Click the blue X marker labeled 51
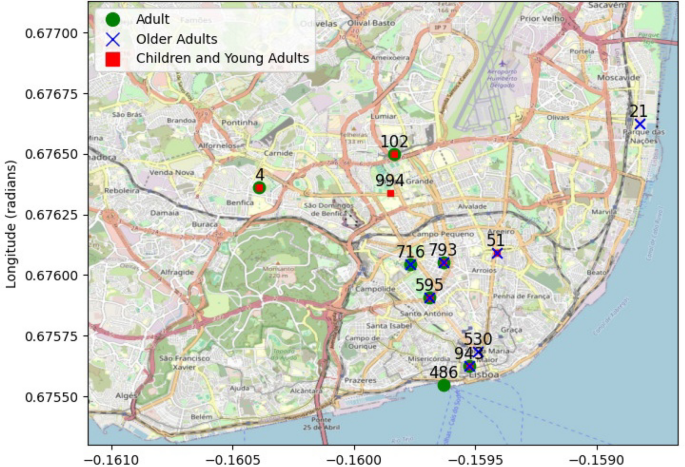Screen dimensions: 685x467 tap(497, 254)
